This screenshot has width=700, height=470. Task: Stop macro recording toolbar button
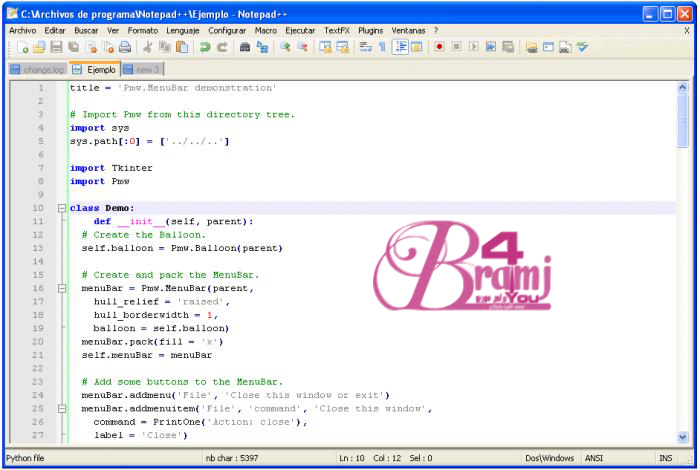456,47
